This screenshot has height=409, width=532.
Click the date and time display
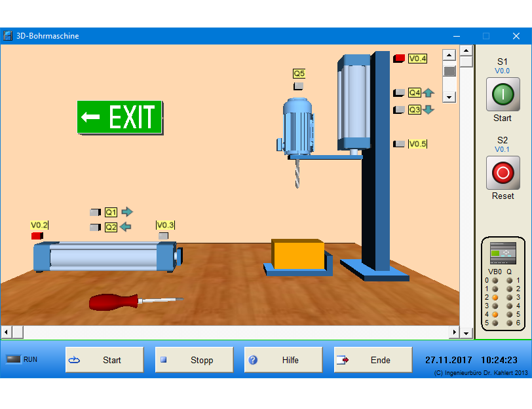pos(471,360)
